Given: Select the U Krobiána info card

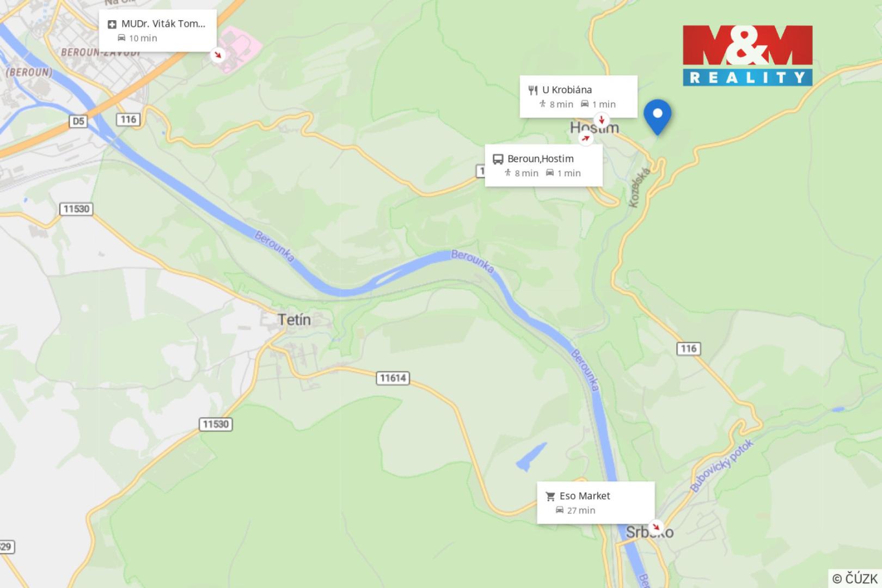Looking at the screenshot, I should pyautogui.click(x=578, y=96).
